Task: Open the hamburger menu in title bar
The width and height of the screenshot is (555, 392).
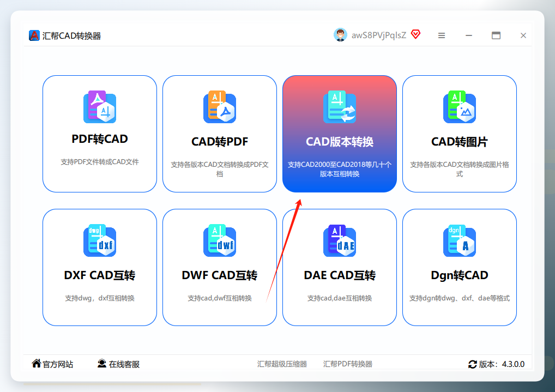Action: [x=442, y=35]
